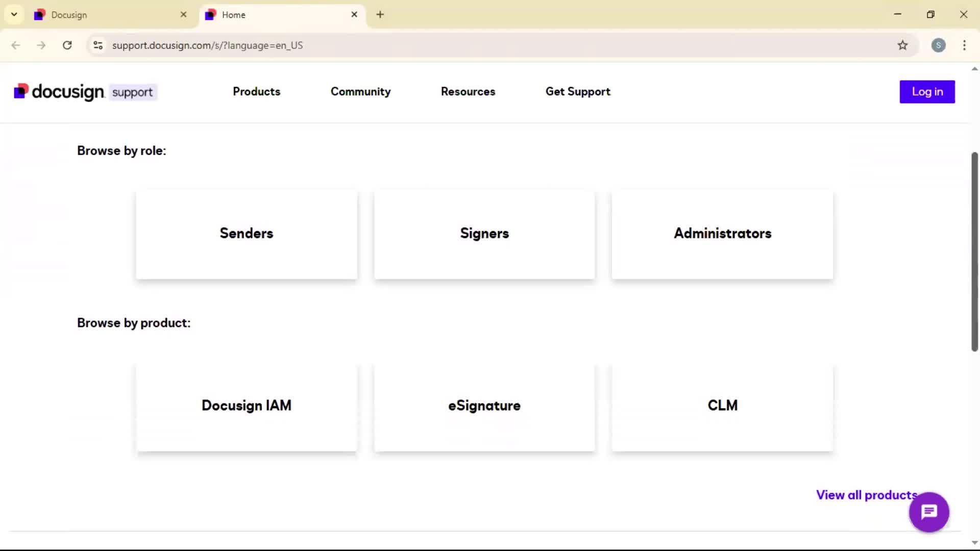Click the address bar URL

[207, 45]
